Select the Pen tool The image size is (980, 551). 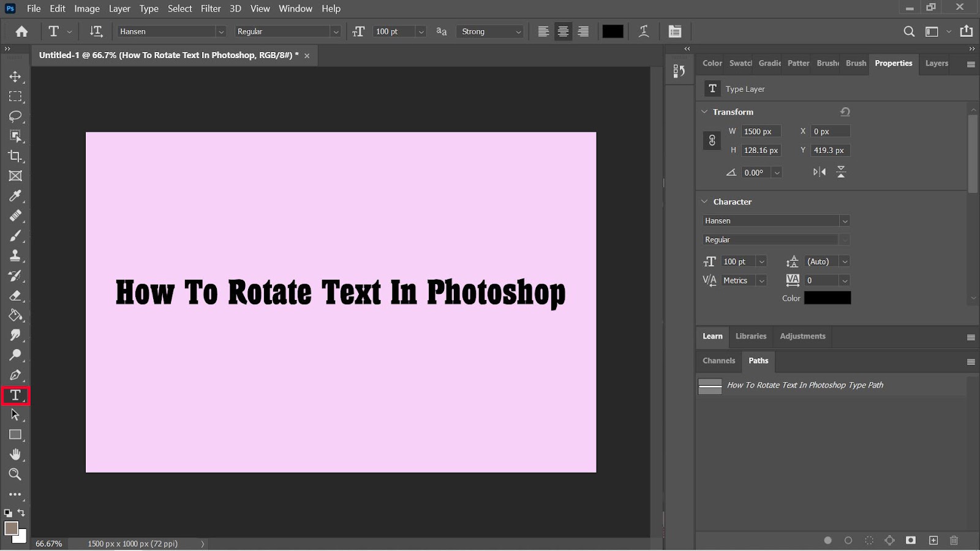click(15, 375)
